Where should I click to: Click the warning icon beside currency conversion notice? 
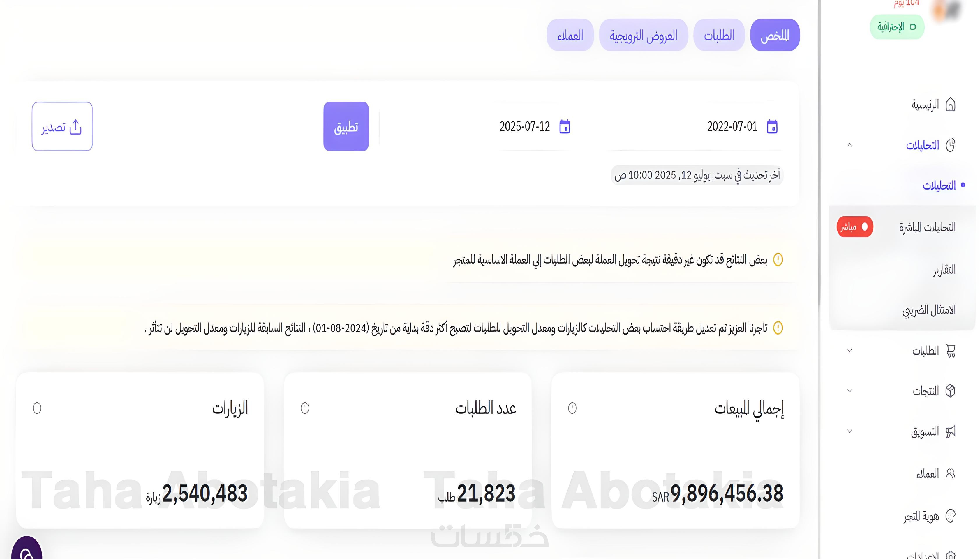click(778, 259)
